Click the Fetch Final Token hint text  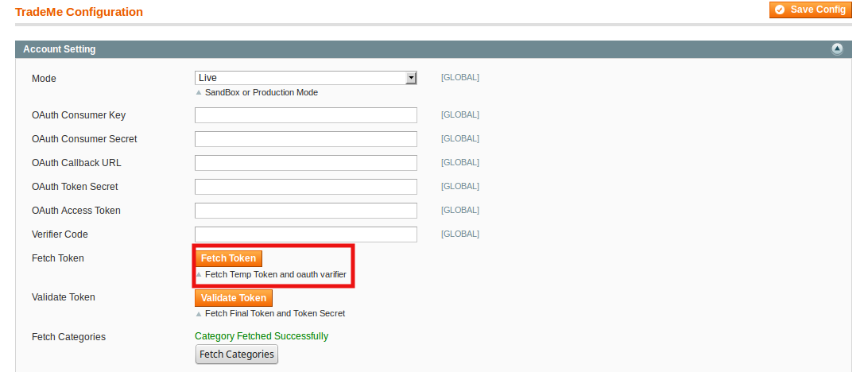(274, 313)
